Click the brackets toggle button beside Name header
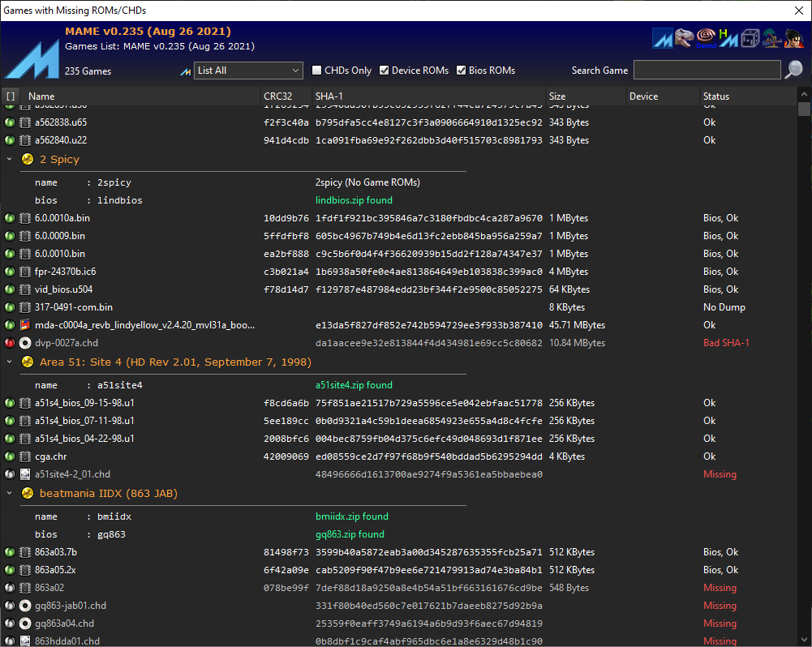Image resolution: width=812 pixels, height=647 pixels. [x=11, y=96]
